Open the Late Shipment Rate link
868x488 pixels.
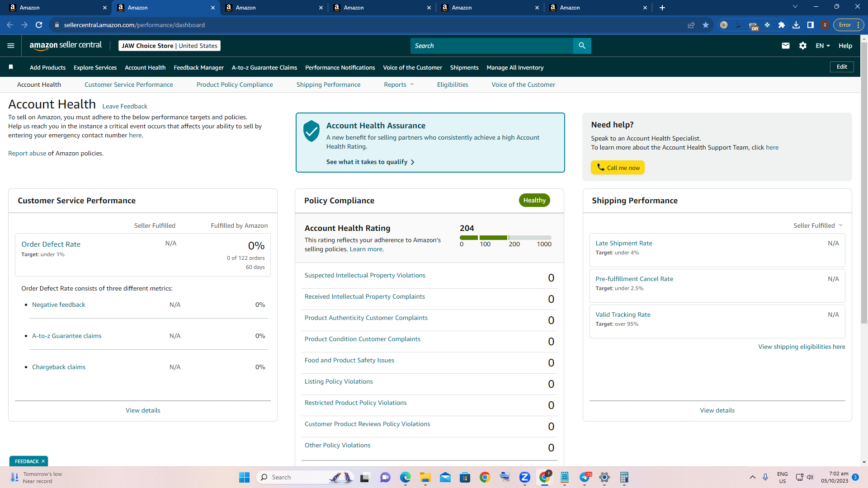coord(624,243)
